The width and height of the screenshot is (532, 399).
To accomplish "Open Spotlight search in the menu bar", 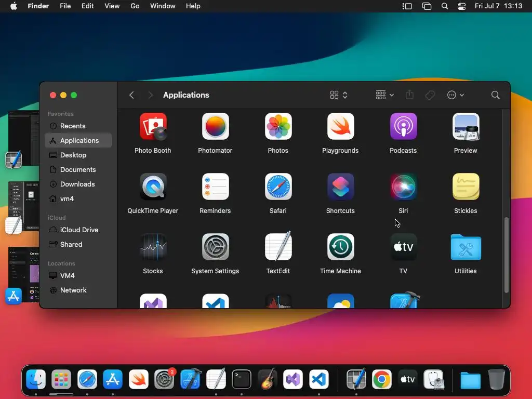I will (x=445, y=6).
